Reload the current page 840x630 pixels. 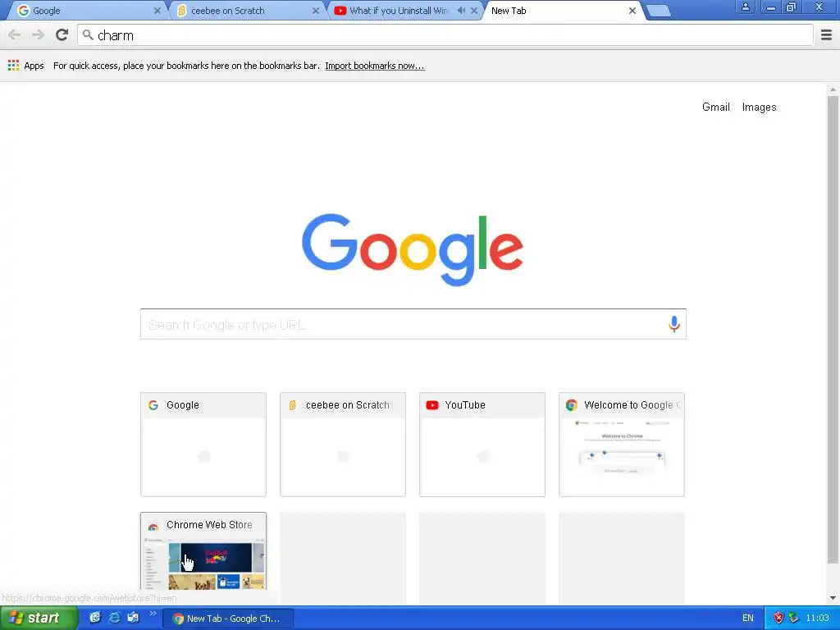[62, 35]
